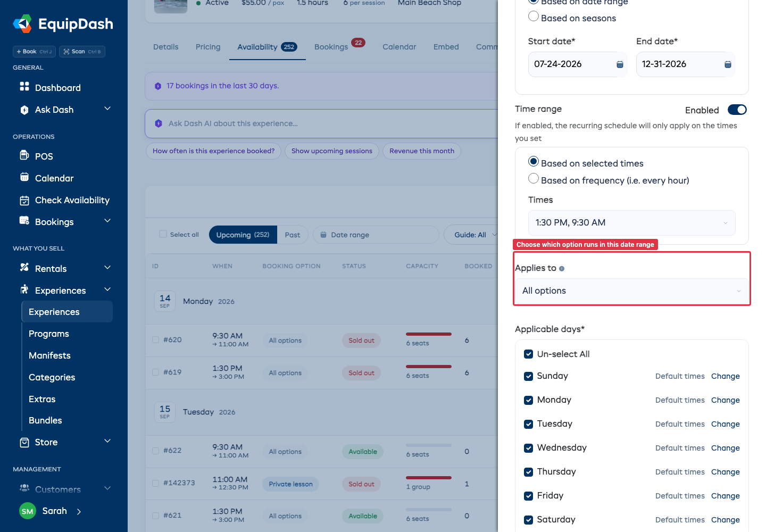
Task: Go to Programs in the sidebar
Action: click(x=49, y=334)
